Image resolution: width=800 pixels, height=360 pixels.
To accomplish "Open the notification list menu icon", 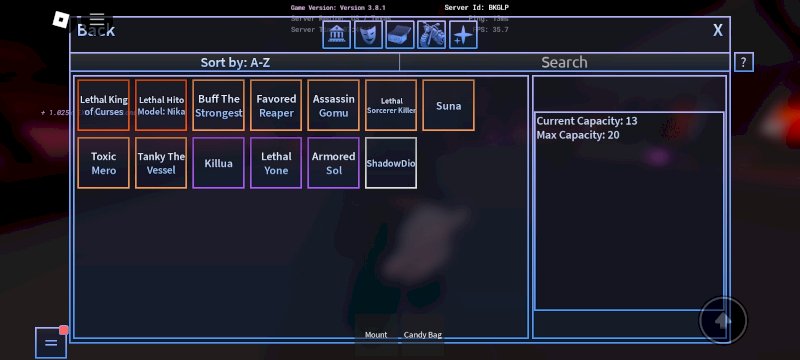I will coord(51,342).
